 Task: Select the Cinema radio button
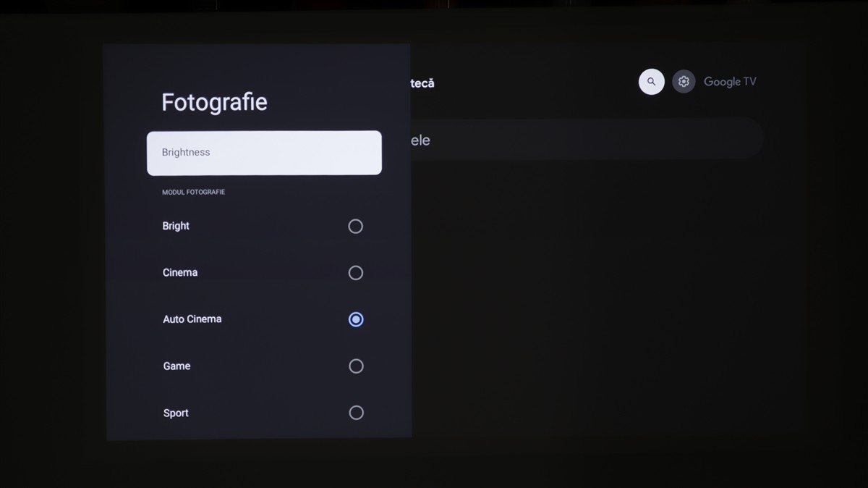[x=355, y=273]
